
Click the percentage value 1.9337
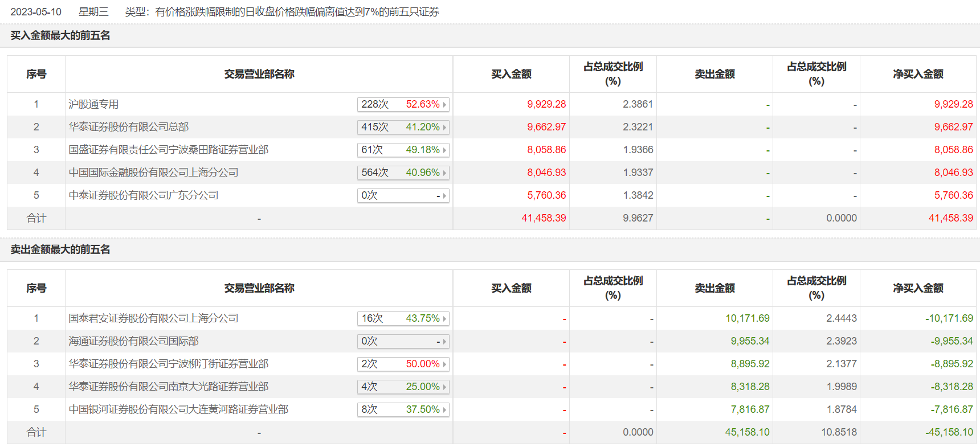[x=638, y=173]
